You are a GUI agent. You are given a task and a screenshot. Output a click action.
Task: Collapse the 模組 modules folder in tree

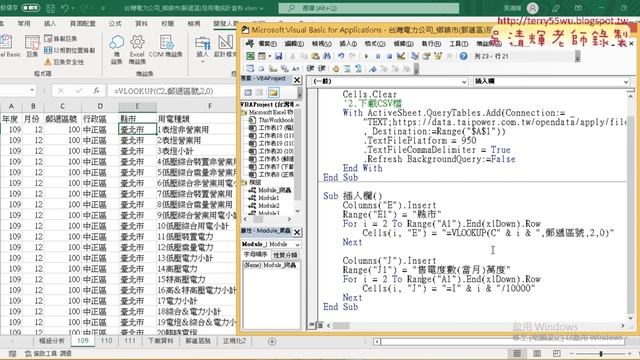click(244, 182)
